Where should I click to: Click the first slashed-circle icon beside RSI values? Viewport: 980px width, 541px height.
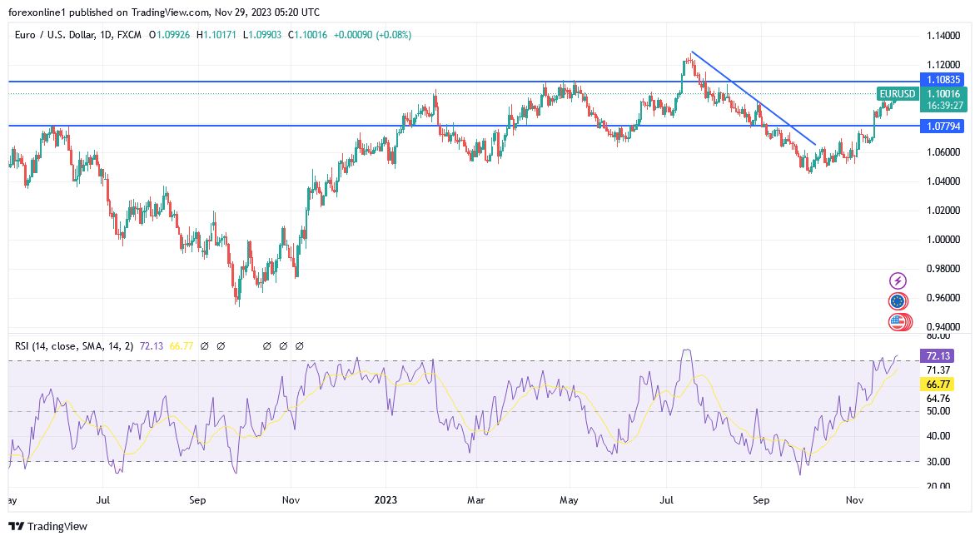(x=205, y=345)
